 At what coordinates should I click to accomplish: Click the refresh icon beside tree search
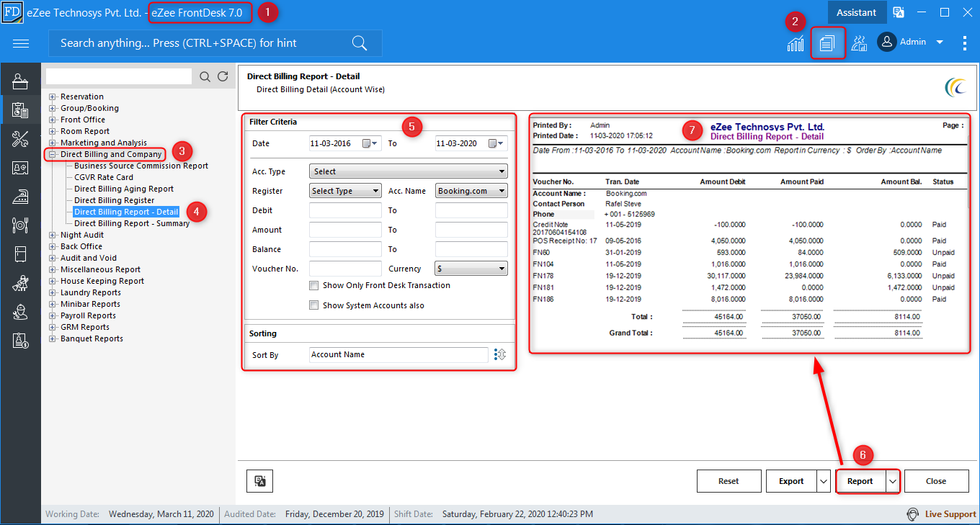click(x=223, y=76)
